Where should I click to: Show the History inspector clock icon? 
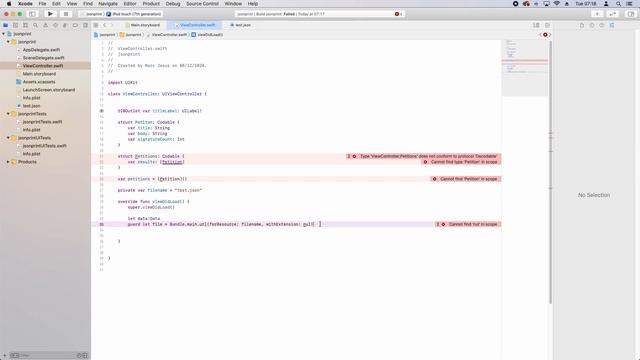[592, 25]
